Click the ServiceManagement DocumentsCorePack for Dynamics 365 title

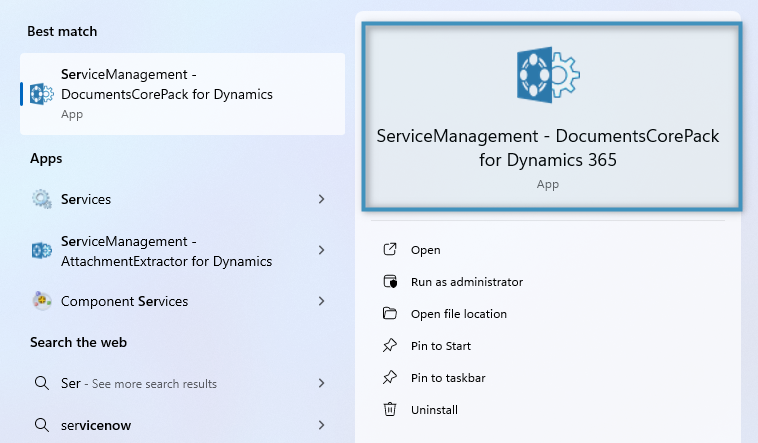pos(548,148)
